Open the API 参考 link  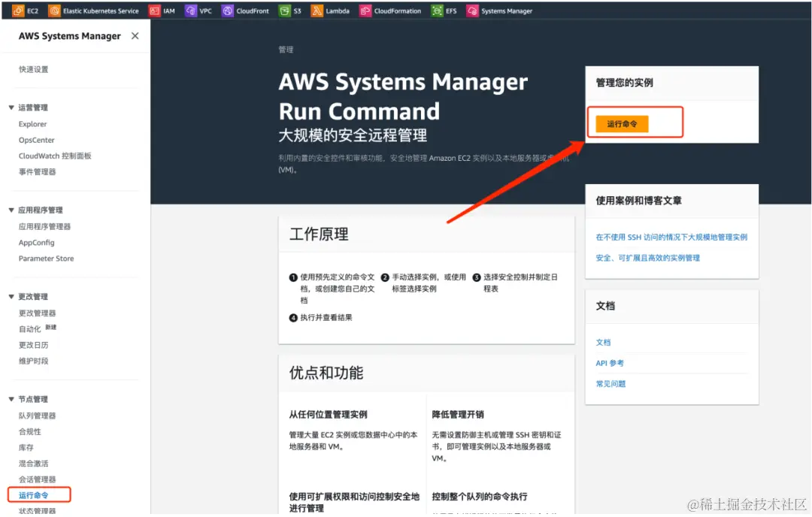pos(610,363)
